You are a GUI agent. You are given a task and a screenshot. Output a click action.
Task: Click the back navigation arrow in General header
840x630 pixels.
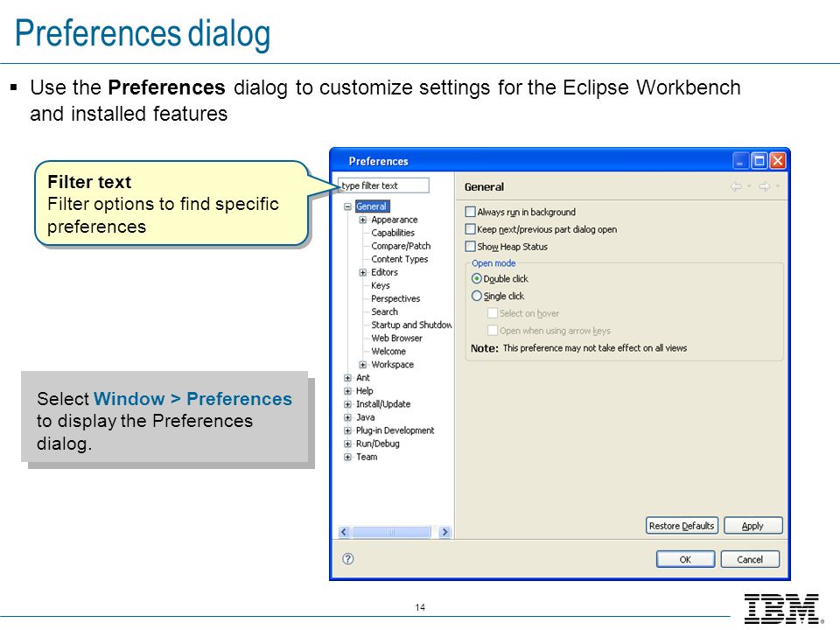[736, 185]
